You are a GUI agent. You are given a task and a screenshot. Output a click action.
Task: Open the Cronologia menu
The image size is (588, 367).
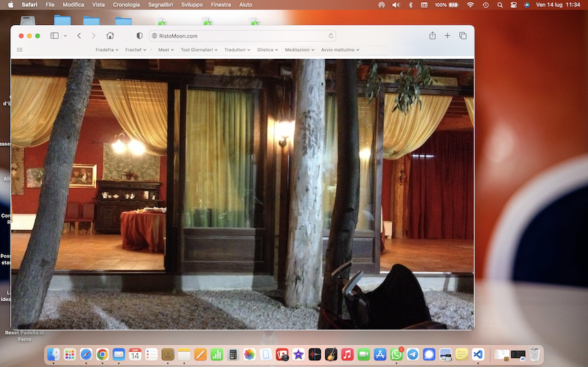pos(127,5)
